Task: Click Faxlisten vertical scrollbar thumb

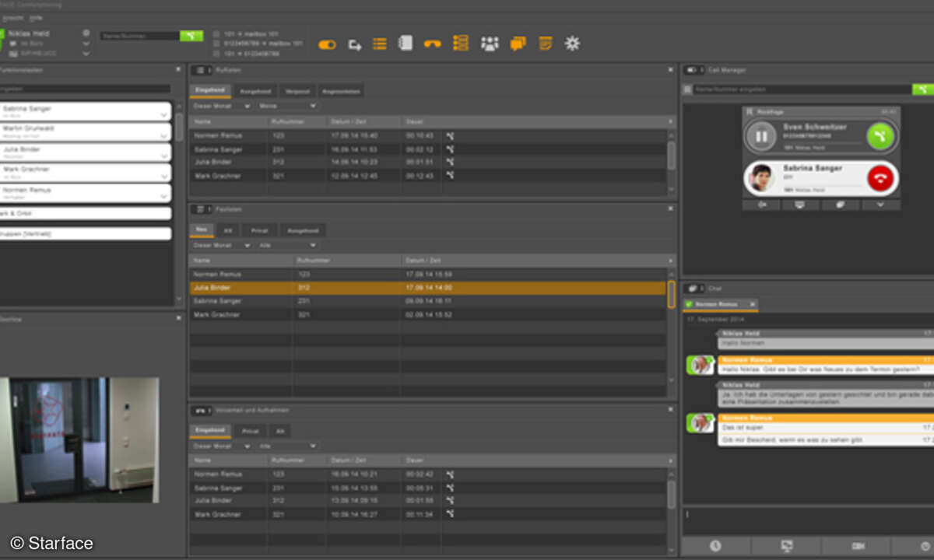Action: tap(672, 294)
